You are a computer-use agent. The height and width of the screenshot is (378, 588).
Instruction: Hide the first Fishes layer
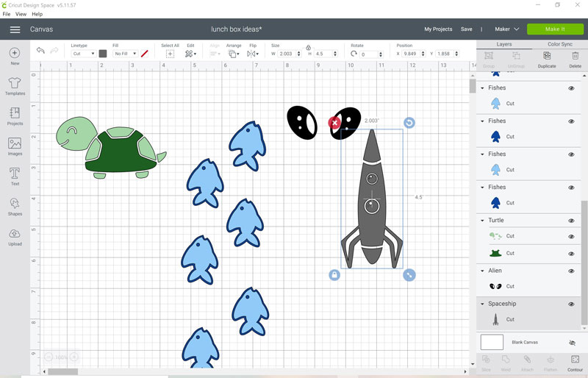[x=571, y=88]
